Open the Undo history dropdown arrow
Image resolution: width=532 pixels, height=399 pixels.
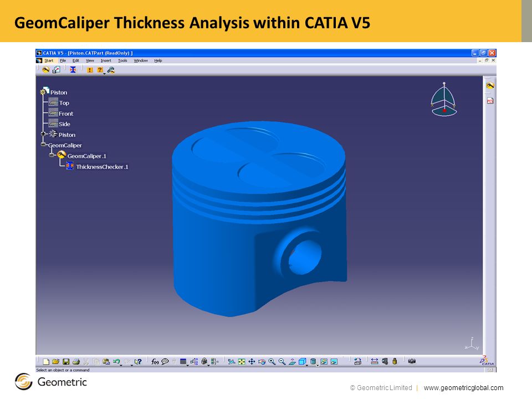tap(121, 365)
